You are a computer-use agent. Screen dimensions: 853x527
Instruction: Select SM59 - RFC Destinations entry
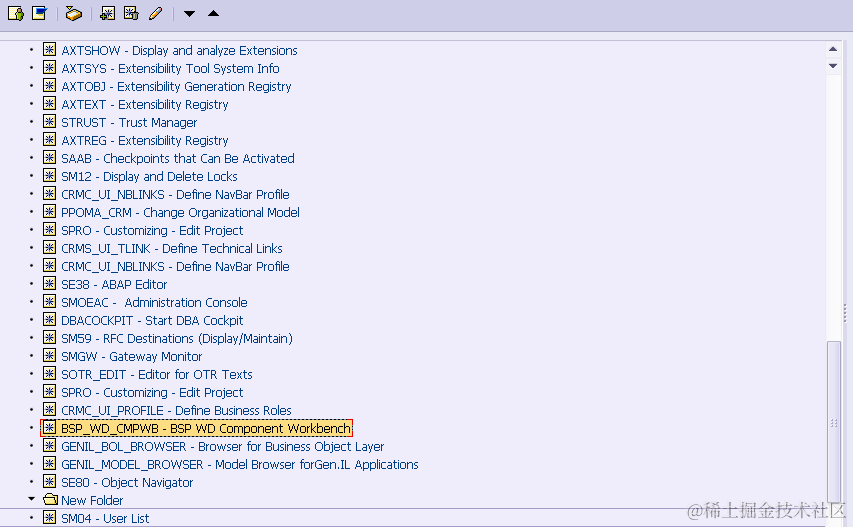[177, 338]
